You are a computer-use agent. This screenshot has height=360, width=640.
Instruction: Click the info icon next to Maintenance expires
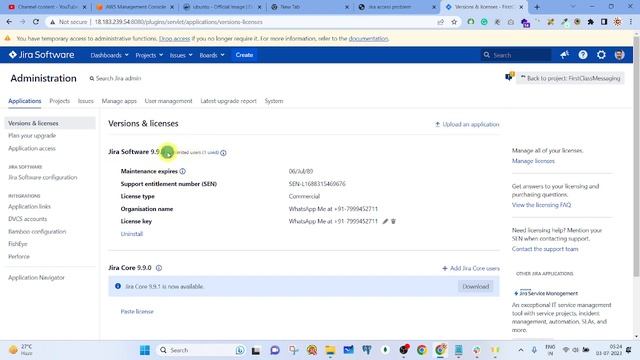pos(182,171)
